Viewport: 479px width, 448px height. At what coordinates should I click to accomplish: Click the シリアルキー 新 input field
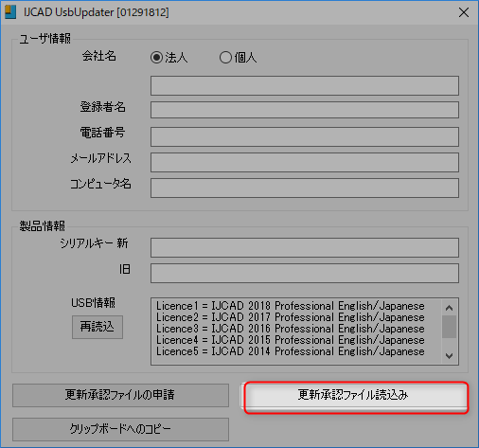[x=305, y=247]
